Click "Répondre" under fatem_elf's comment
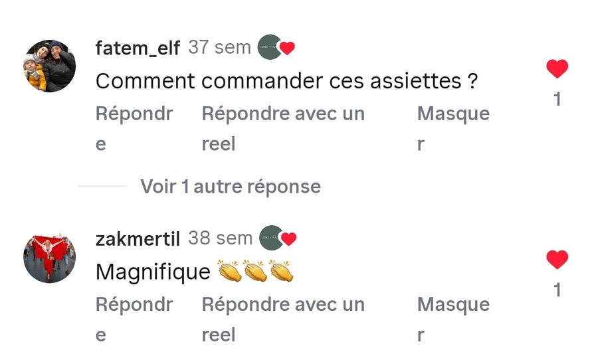Image resolution: width=598 pixels, height=364 pixels. 134,128
